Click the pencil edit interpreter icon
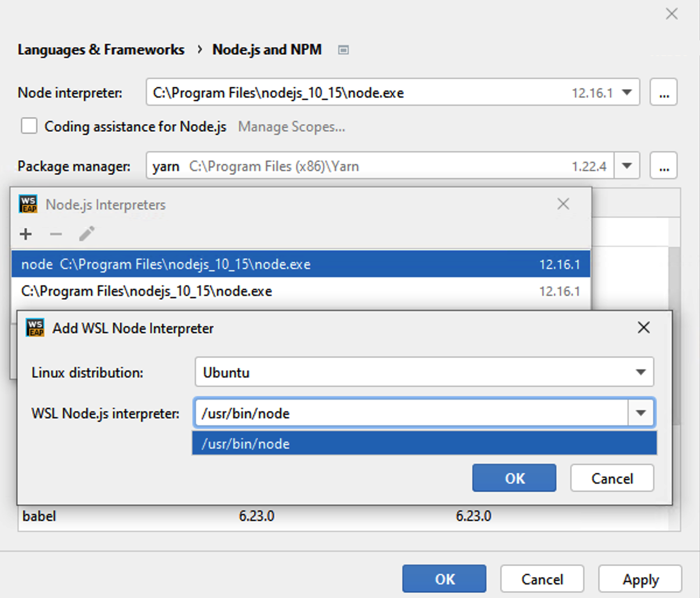 coord(87,234)
